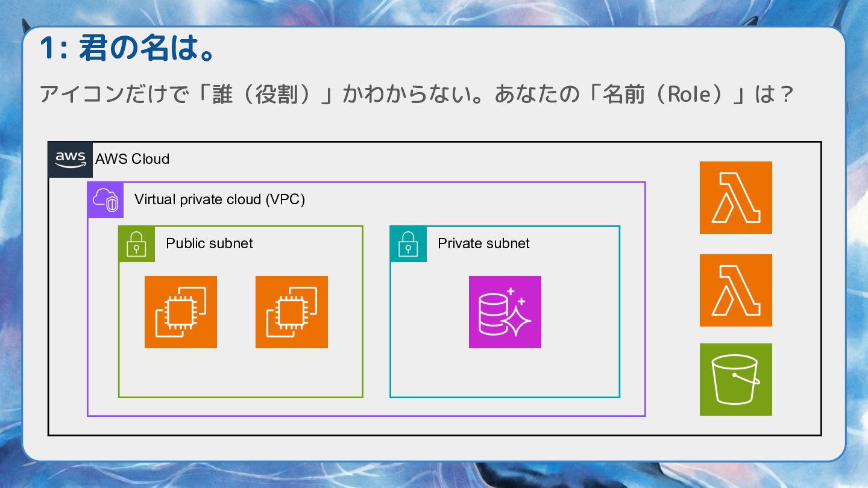The width and height of the screenshot is (868, 488).
Task: Click the green S3 bucket icon
Action: click(735, 380)
